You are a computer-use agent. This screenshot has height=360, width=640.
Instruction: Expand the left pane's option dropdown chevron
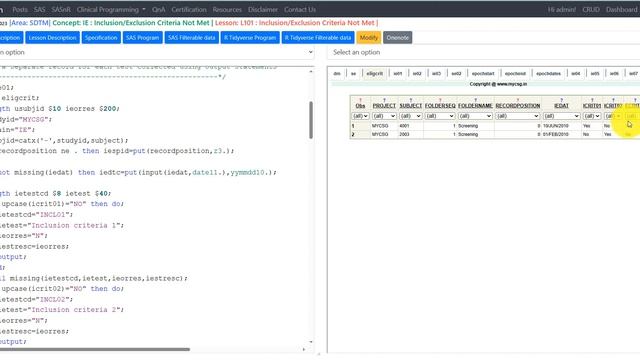click(x=311, y=52)
